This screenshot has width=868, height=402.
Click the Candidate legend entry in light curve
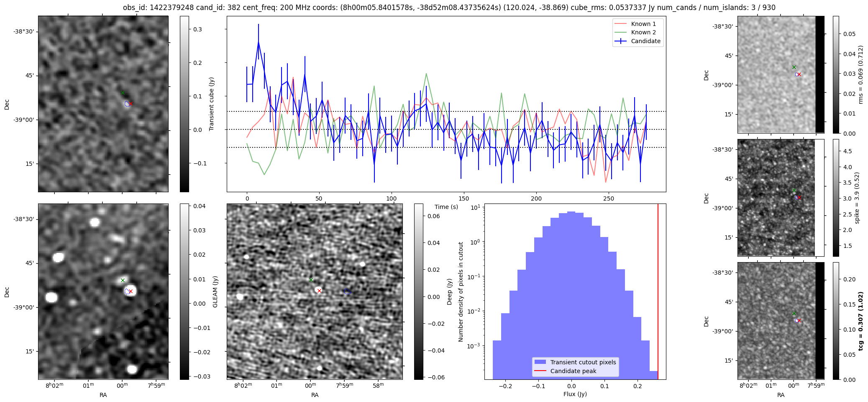point(645,41)
